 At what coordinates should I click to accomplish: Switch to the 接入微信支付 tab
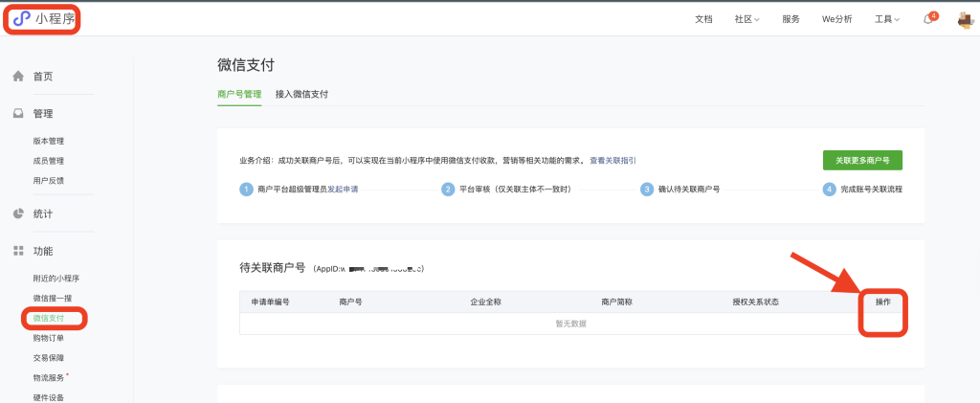click(x=301, y=94)
